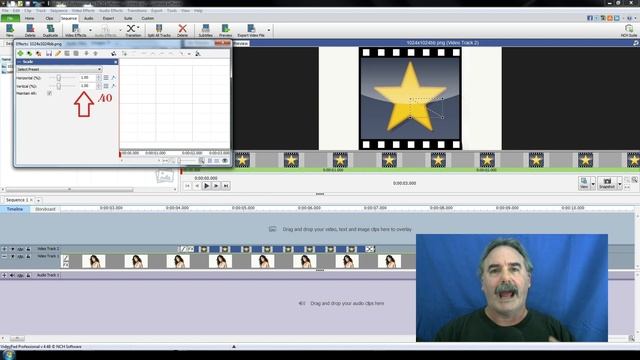
Task: Toggle Video Track 1 visibility arrow
Action: click(x=12, y=257)
